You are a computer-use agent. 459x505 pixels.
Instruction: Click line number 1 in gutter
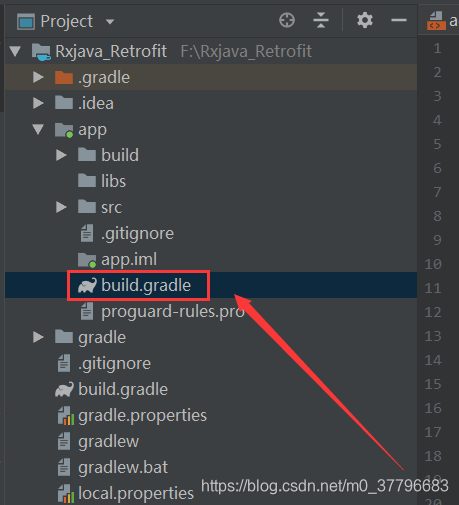click(x=437, y=49)
